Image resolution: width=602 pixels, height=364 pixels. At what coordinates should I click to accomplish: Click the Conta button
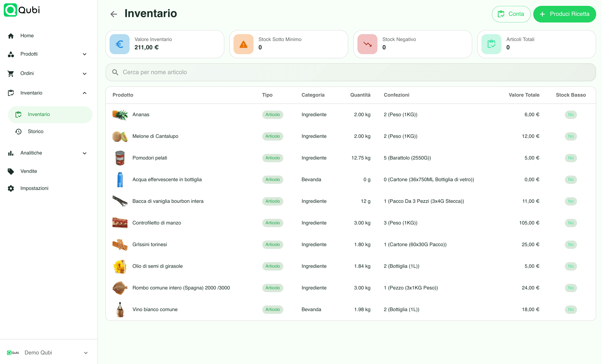point(511,14)
